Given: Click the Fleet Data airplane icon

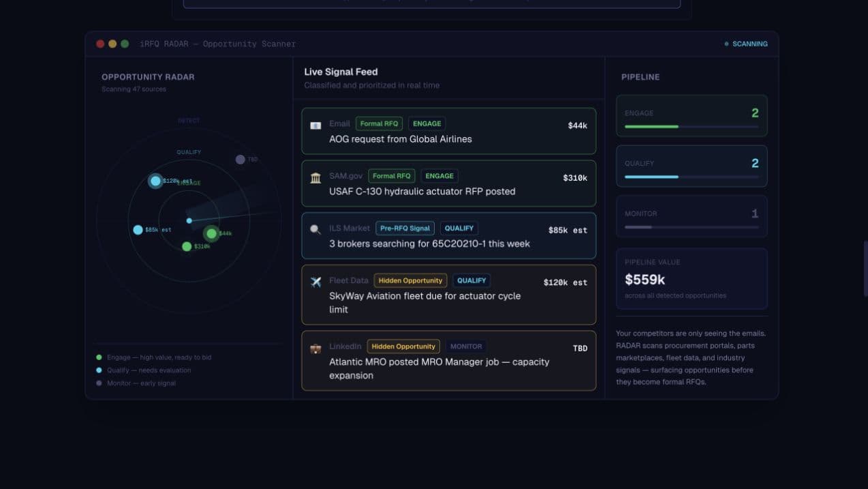Looking at the screenshot, I should 315,282.
